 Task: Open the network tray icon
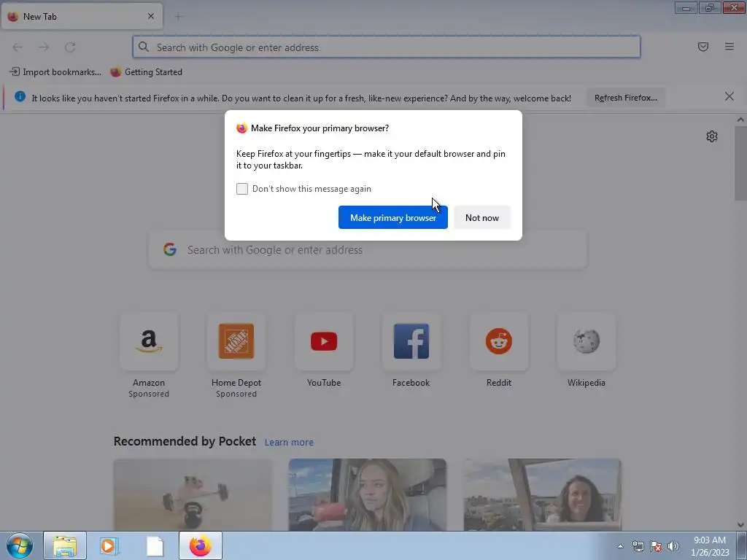(x=638, y=546)
